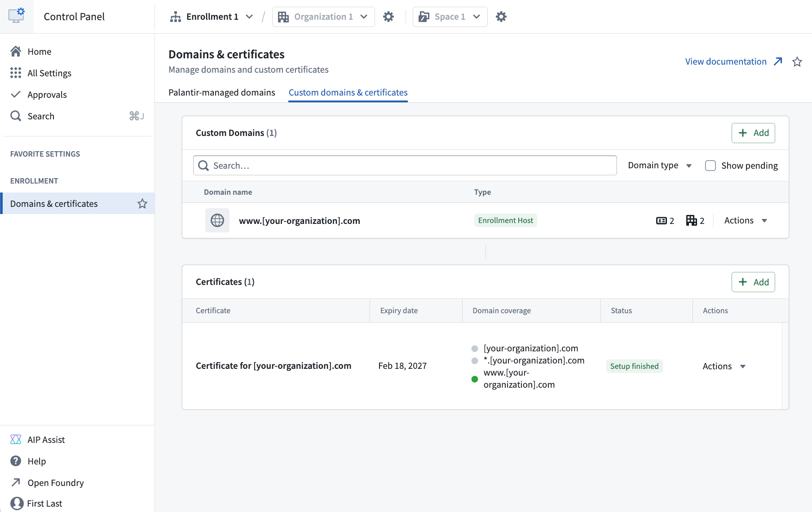This screenshot has width=812, height=512.
Task: Open the Space 1 dropdown
Action: (450, 17)
